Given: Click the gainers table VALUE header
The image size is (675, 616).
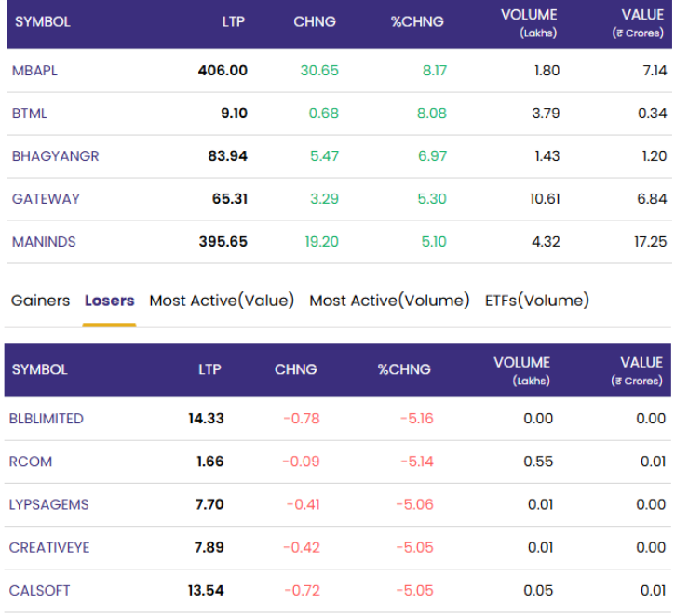Looking at the screenshot, I should (639, 23).
